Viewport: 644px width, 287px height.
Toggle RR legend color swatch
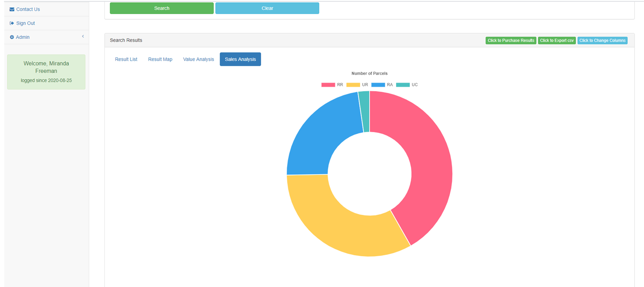[x=328, y=85]
